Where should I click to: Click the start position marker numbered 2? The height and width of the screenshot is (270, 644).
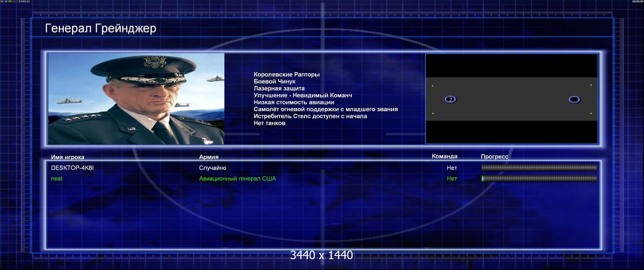click(450, 99)
